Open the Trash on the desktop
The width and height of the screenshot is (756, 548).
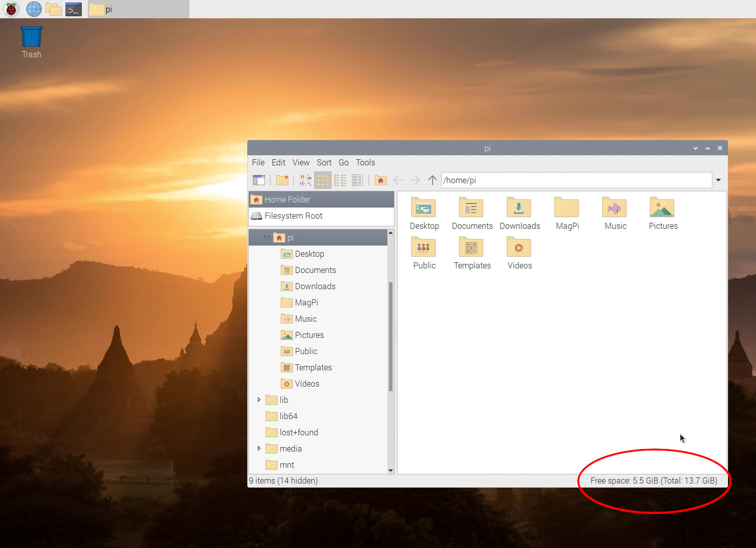(31, 36)
